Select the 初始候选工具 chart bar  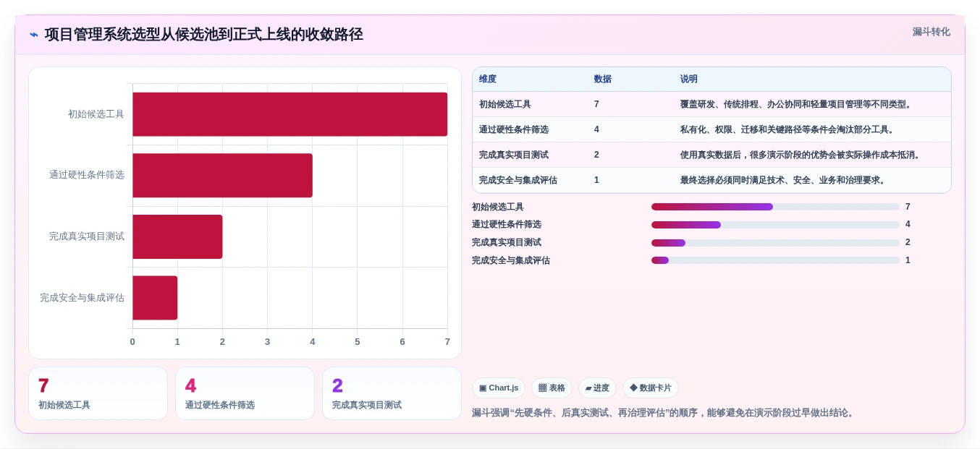coord(290,114)
